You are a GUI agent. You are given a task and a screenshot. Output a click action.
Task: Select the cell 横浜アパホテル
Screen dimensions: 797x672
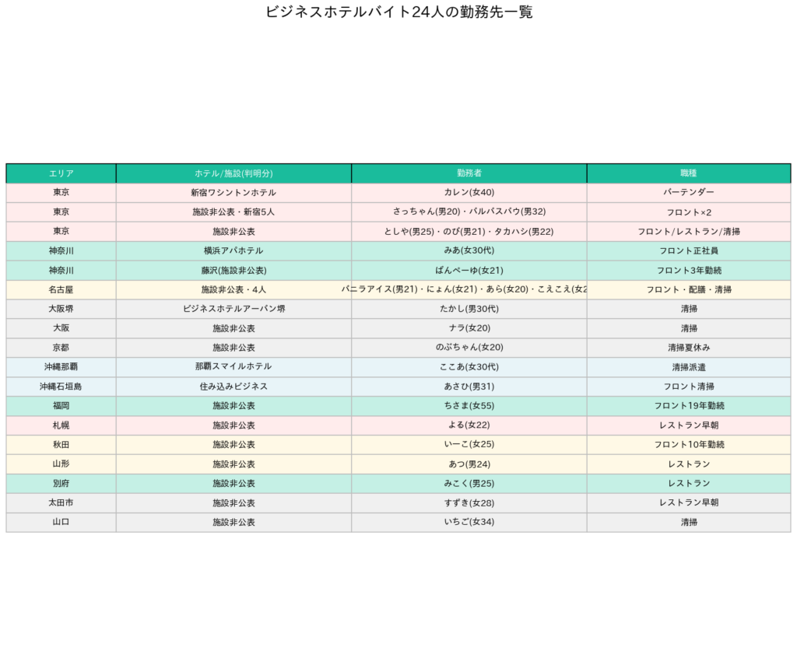(233, 251)
